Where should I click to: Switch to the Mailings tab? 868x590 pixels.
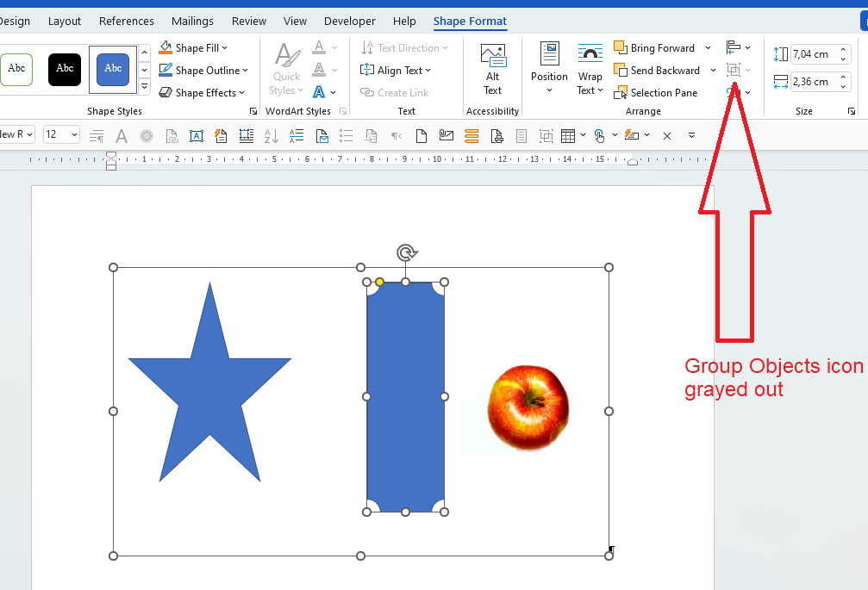click(x=192, y=21)
